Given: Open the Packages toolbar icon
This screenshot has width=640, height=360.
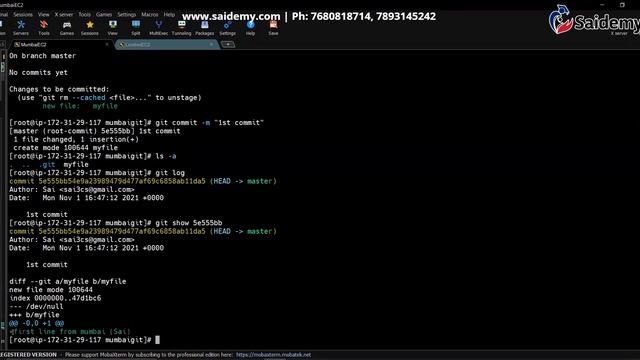Looking at the screenshot, I should click(x=204, y=28).
